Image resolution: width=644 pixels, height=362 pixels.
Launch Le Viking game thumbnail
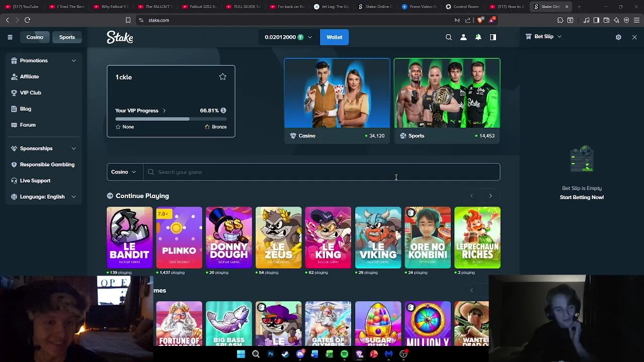pos(378,237)
